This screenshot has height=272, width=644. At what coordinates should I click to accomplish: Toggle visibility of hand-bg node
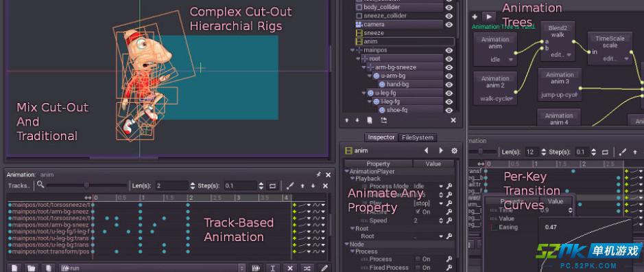[x=449, y=84]
